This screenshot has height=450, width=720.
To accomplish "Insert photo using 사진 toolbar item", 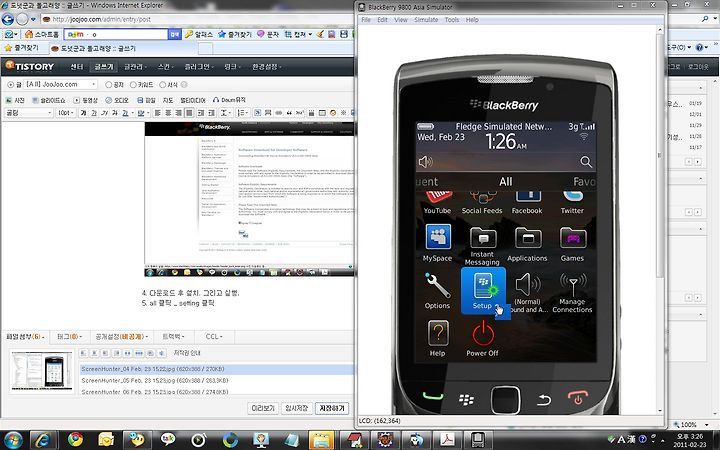I will [x=15, y=100].
